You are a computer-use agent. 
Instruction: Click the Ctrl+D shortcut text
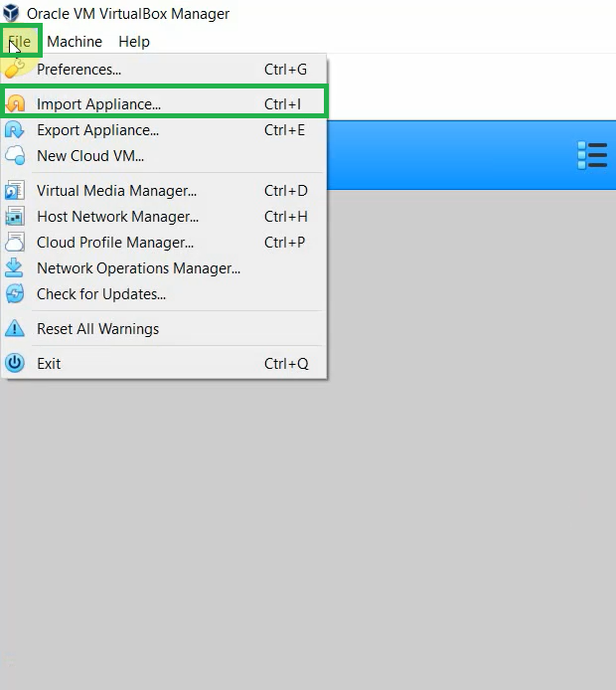(x=286, y=191)
